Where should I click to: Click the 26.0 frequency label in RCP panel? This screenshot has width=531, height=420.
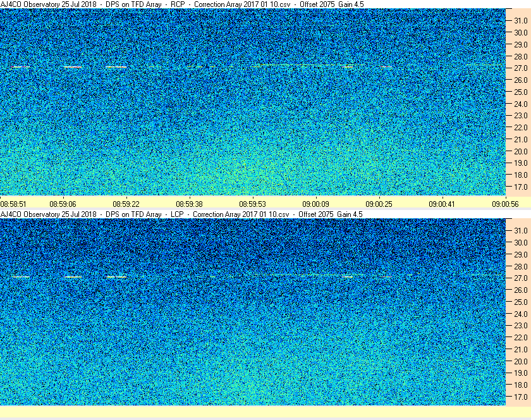point(520,80)
